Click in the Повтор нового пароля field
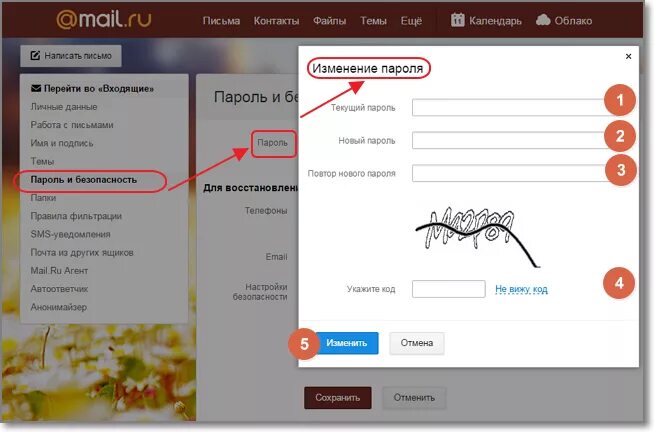Screen dimensions: 654x432 tap(511, 173)
